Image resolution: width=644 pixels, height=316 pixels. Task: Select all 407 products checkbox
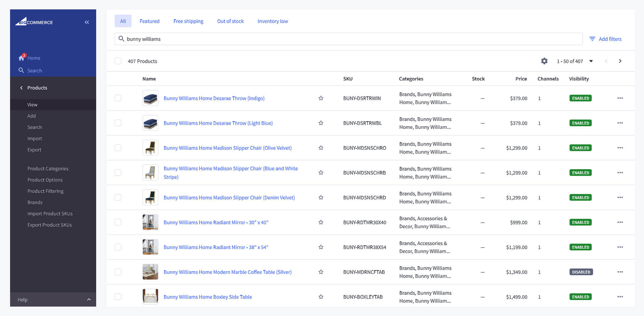118,61
